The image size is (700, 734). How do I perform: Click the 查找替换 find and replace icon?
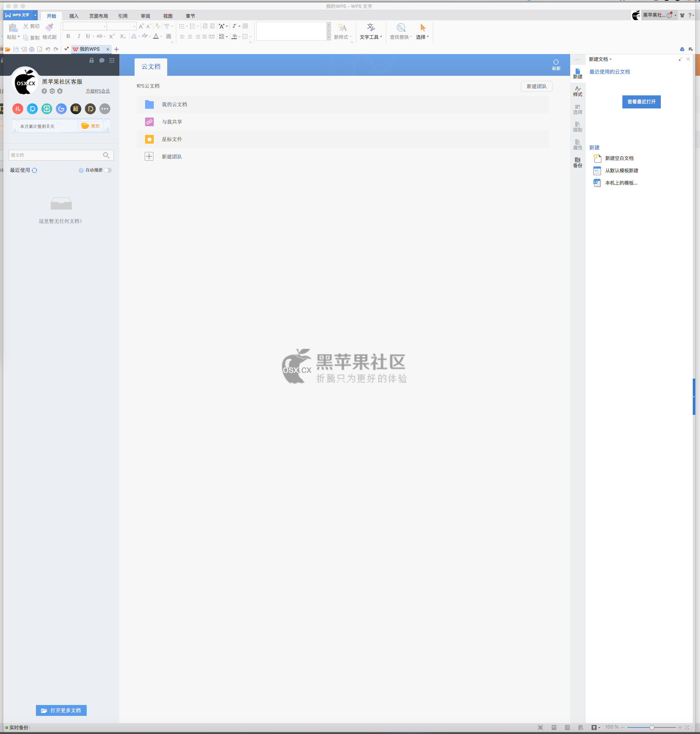pyautogui.click(x=401, y=28)
